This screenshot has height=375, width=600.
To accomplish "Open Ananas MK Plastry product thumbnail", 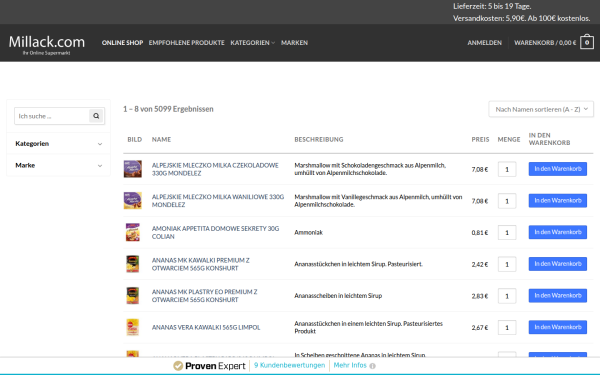I will (x=133, y=296).
